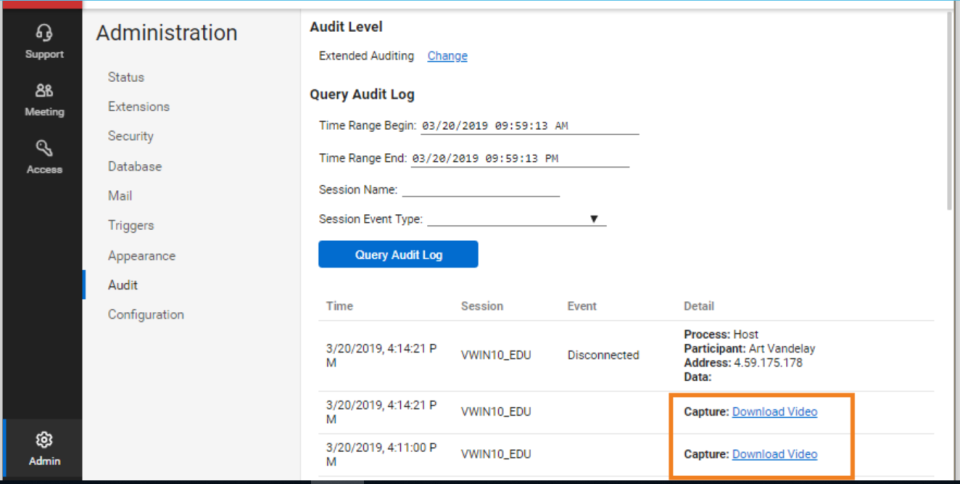Click the Process: Host detail
The width and height of the screenshot is (960, 484).
coord(721,334)
